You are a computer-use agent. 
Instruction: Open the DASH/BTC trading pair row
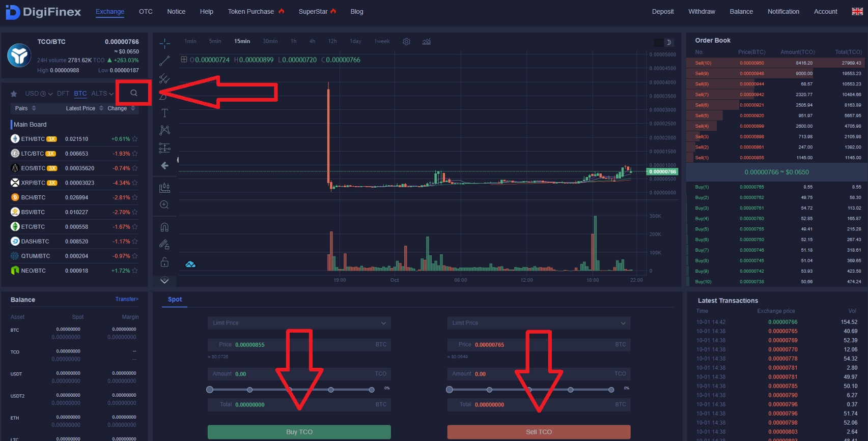click(x=74, y=242)
